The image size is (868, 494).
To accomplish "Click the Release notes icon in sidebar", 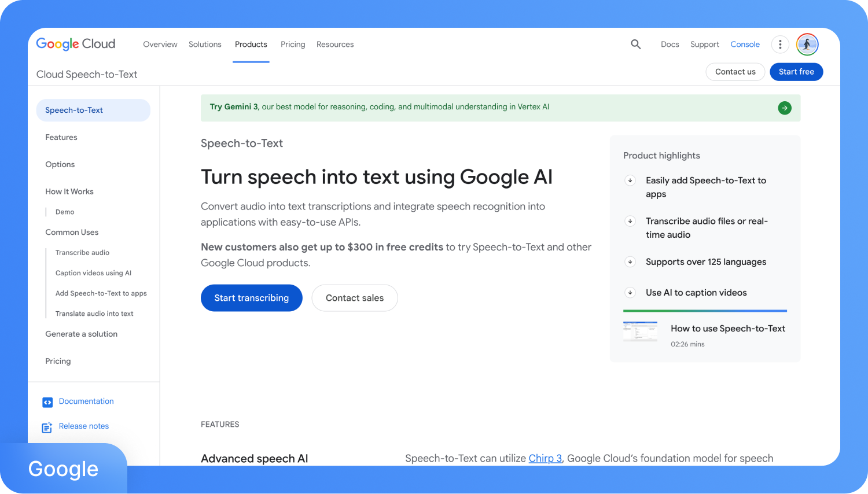I will (x=47, y=427).
